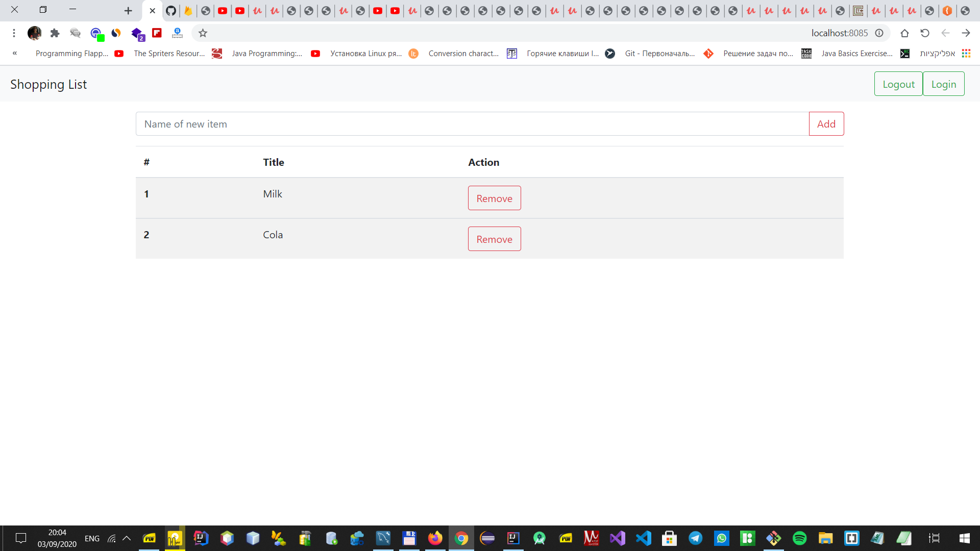The height and width of the screenshot is (551, 980).
Task: Select the Git bookmark on the bookmarks bar
Action: (659, 53)
